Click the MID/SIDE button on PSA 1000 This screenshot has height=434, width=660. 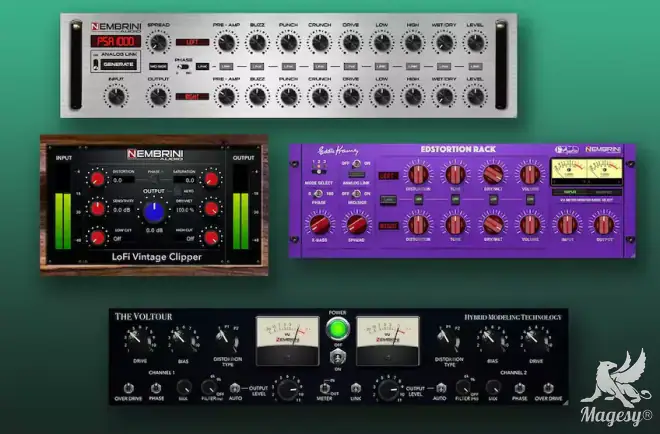158,67
